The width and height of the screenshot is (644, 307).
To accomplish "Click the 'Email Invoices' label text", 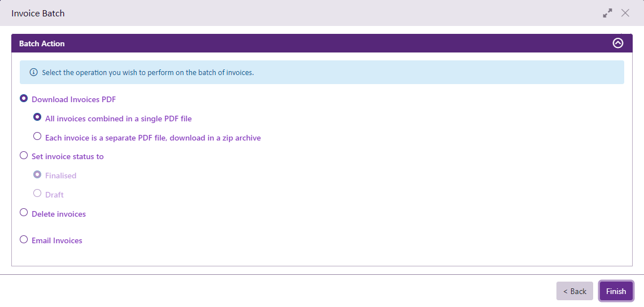I will [57, 240].
